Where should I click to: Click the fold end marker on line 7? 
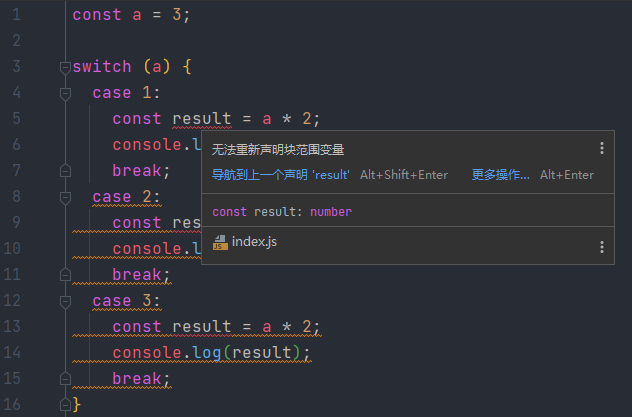coord(65,171)
